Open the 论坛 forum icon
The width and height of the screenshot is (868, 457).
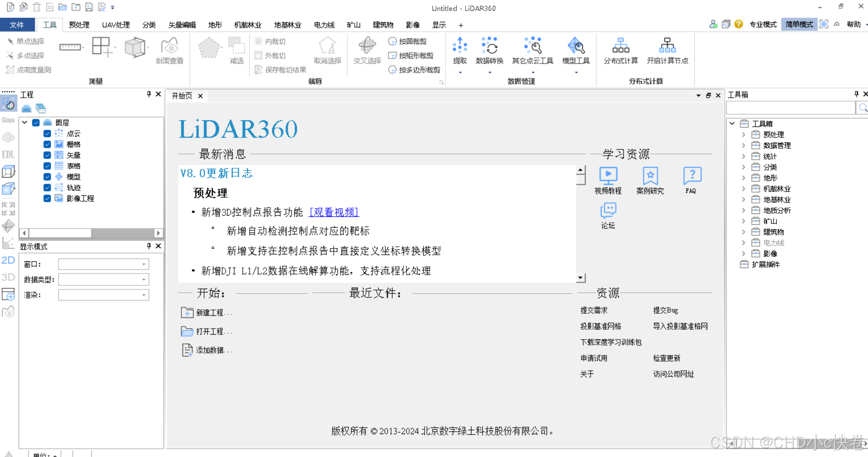click(608, 211)
